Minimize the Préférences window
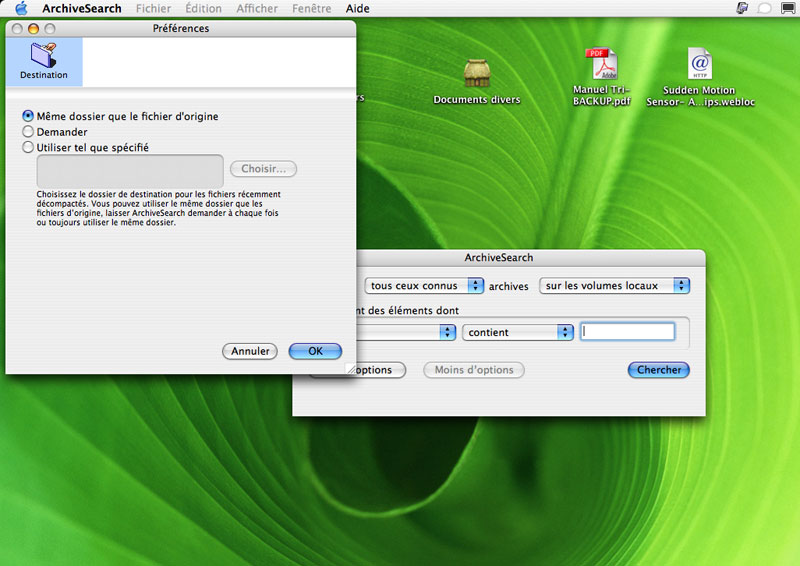Viewport: 800px width, 566px height. coord(33,29)
